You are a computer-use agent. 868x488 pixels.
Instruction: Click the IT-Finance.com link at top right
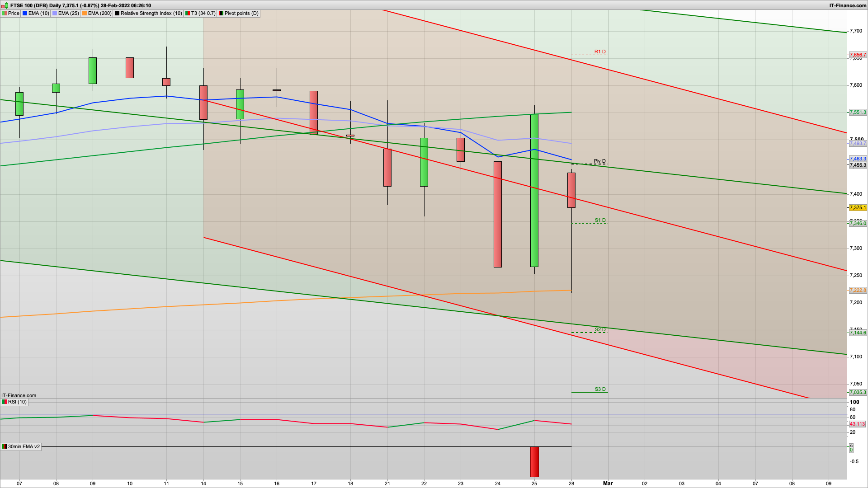click(x=848, y=5)
